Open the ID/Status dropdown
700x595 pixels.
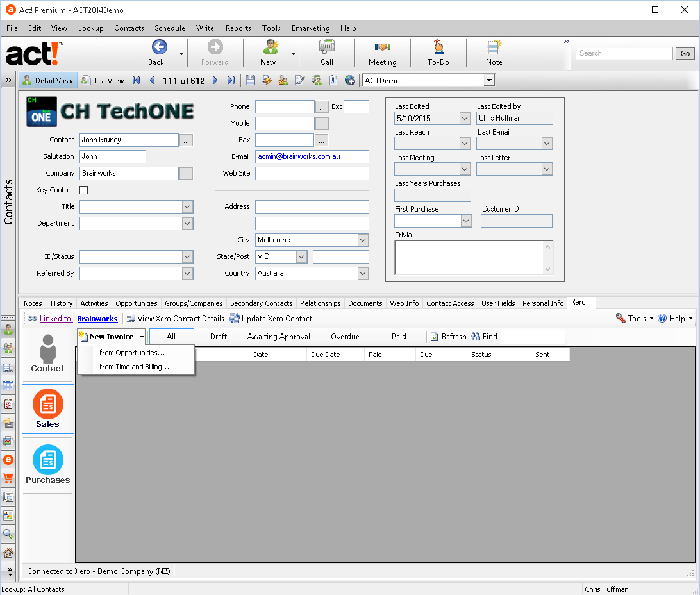click(x=187, y=256)
